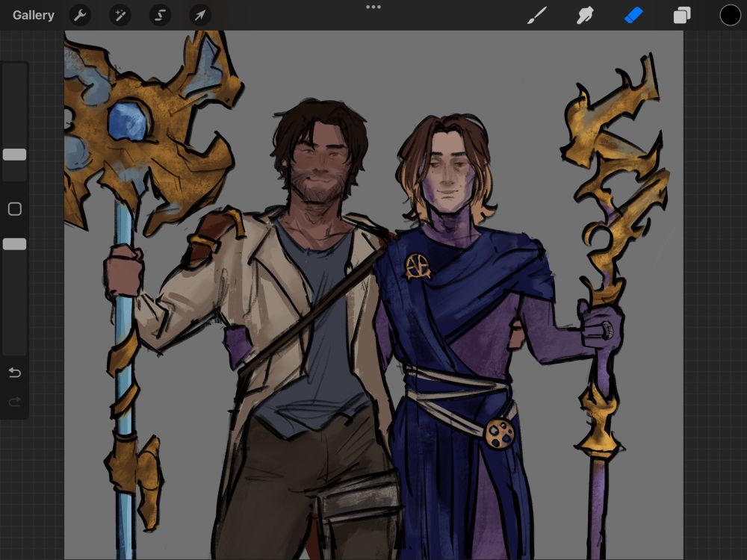The height and width of the screenshot is (560, 747).
Task: Open the Adjustments magic wand menu
Action: pyautogui.click(x=120, y=15)
